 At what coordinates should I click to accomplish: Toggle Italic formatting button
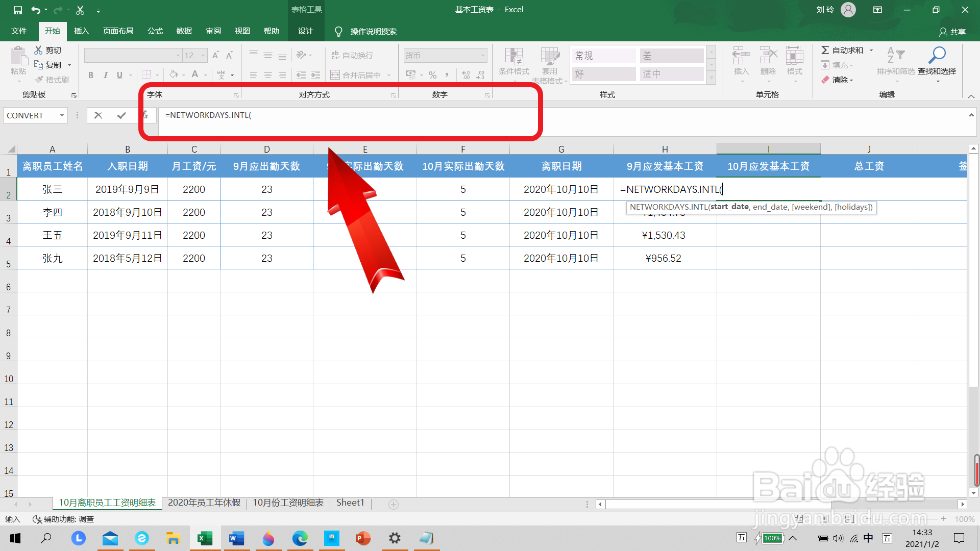(105, 75)
